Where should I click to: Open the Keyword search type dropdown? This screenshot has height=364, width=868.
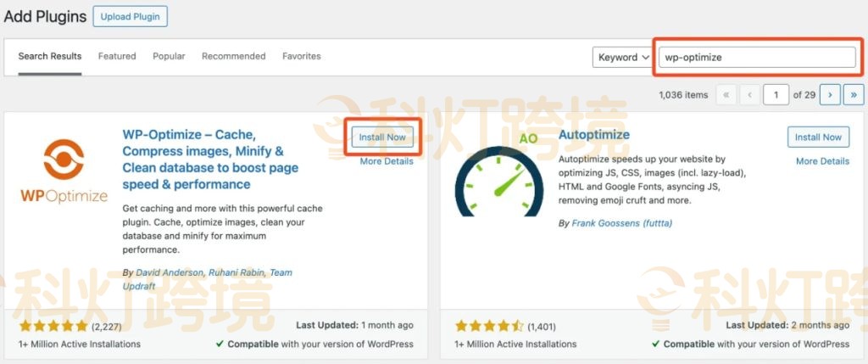(x=622, y=57)
